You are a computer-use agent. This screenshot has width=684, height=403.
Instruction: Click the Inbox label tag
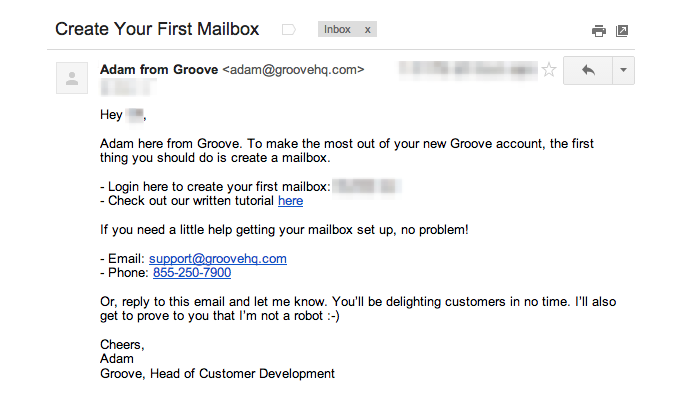pos(337,30)
